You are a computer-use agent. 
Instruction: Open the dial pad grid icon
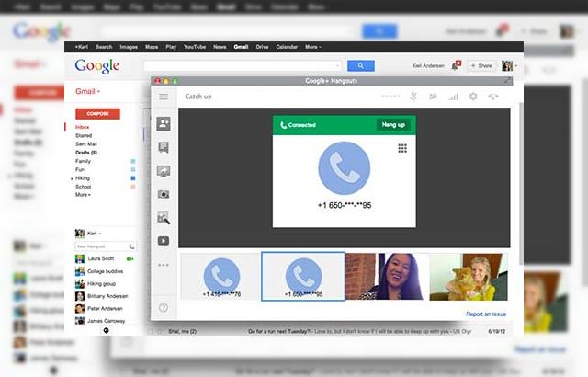[401, 148]
